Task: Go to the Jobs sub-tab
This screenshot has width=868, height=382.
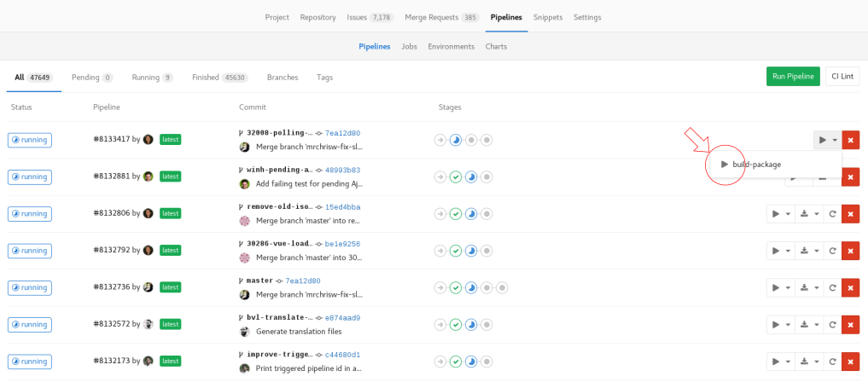Action: click(409, 46)
